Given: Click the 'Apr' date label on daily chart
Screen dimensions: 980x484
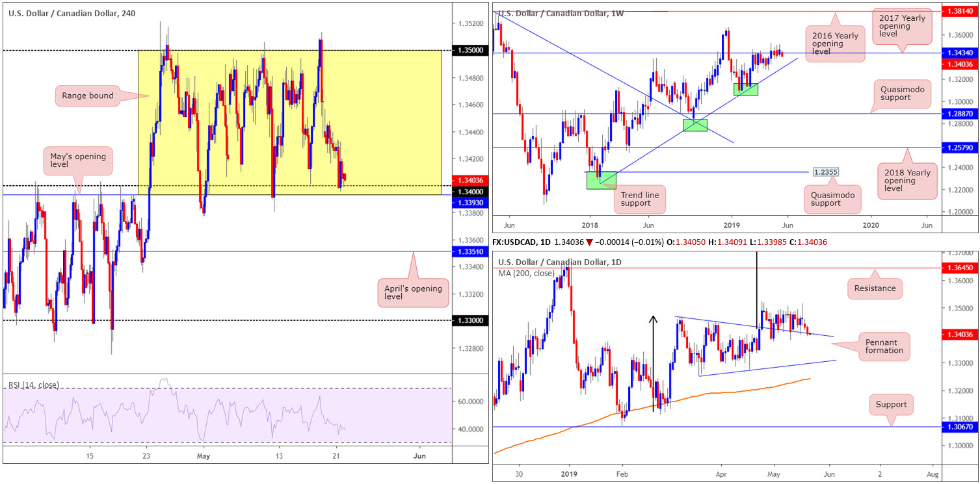Looking at the screenshot, I should [x=720, y=475].
